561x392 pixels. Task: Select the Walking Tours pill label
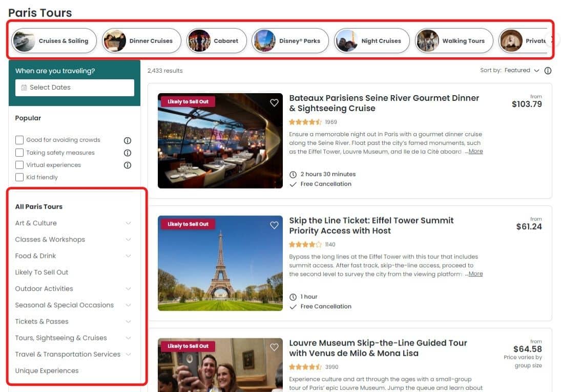coord(463,41)
